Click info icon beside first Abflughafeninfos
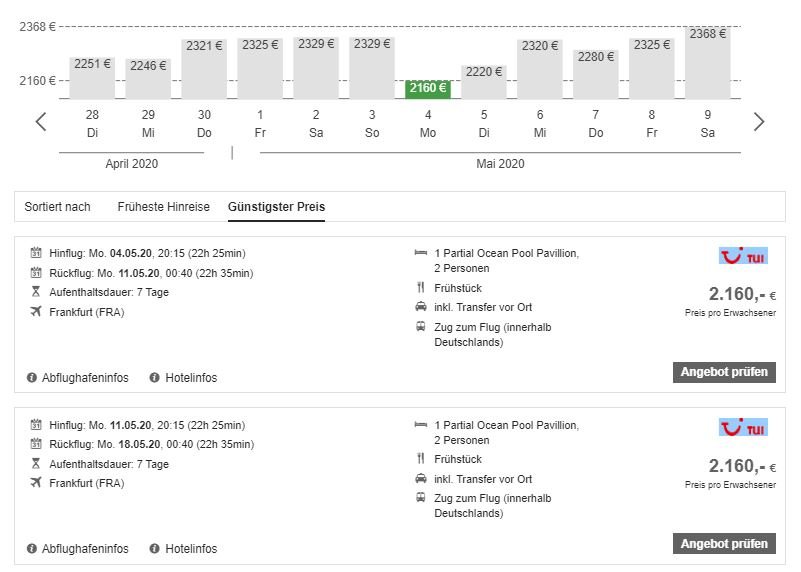801x572 pixels. tap(32, 378)
